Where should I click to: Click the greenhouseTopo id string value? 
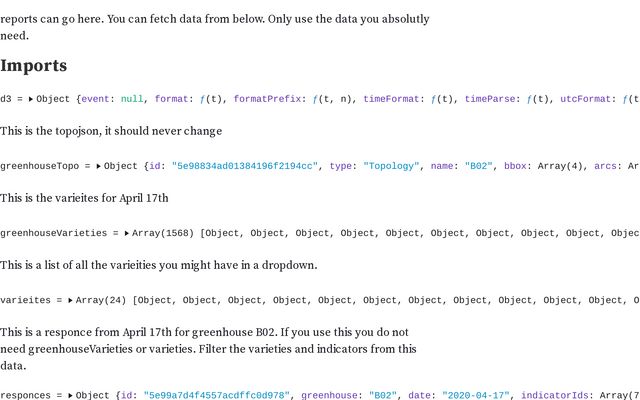pos(244,166)
